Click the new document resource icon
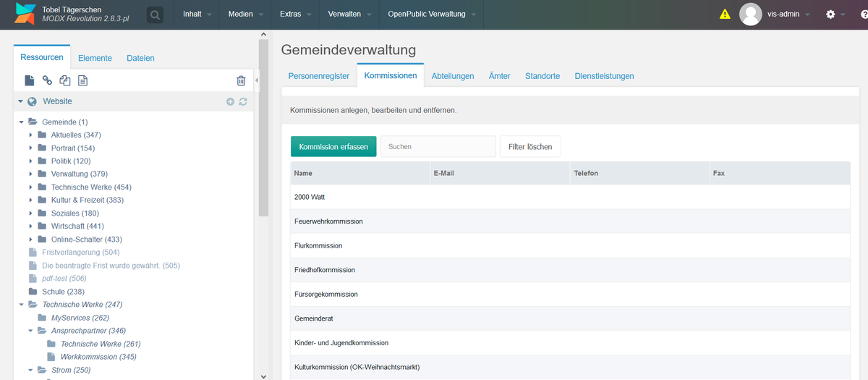Image resolution: width=868 pixels, height=380 pixels. pos(30,80)
